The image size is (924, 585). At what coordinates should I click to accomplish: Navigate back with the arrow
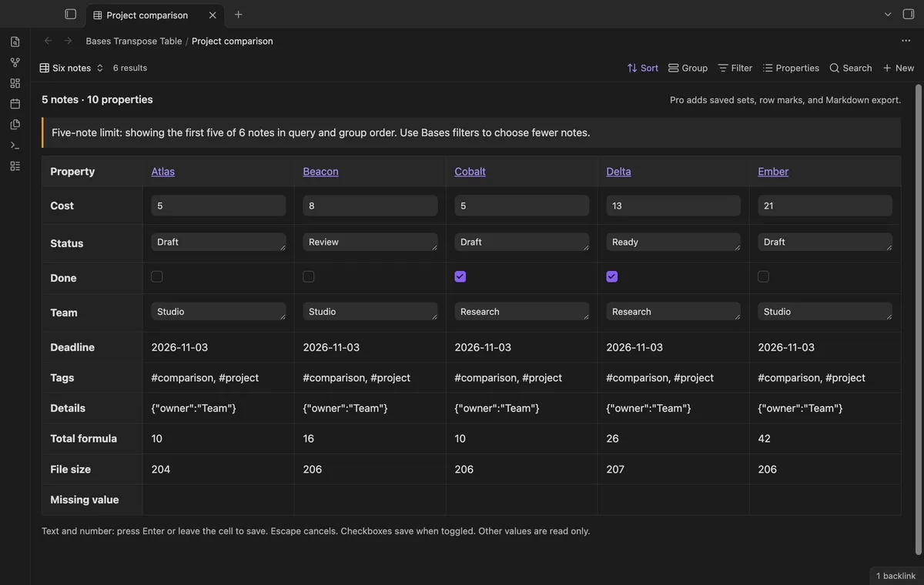(x=49, y=41)
